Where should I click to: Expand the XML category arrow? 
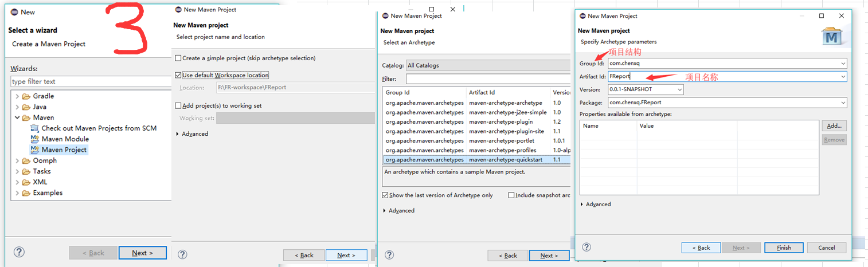(x=17, y=182)
